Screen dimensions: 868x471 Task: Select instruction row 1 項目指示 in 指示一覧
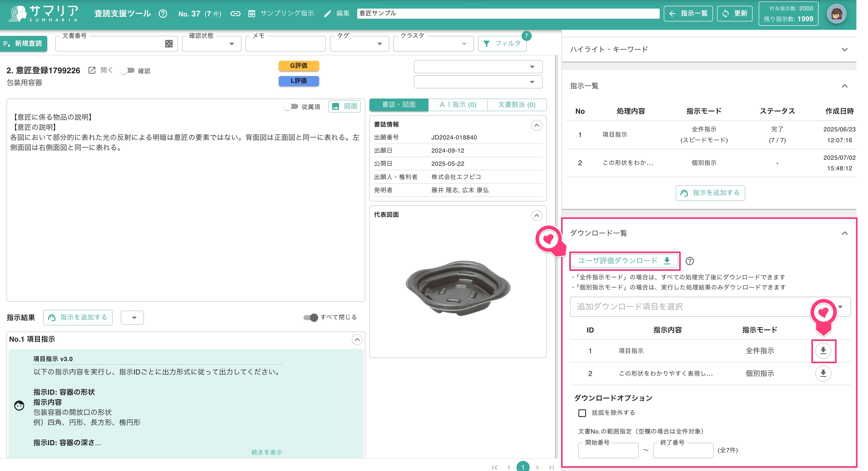(x=711, y=135)
